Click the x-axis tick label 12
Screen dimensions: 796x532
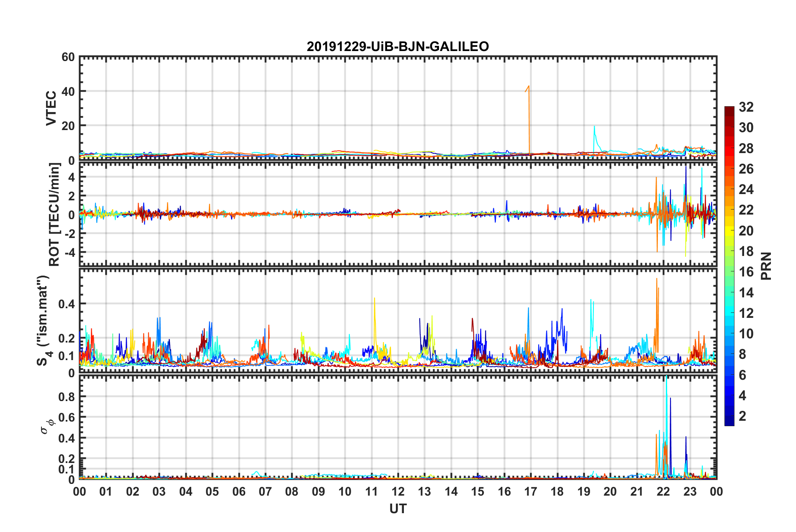pos(398,491)
